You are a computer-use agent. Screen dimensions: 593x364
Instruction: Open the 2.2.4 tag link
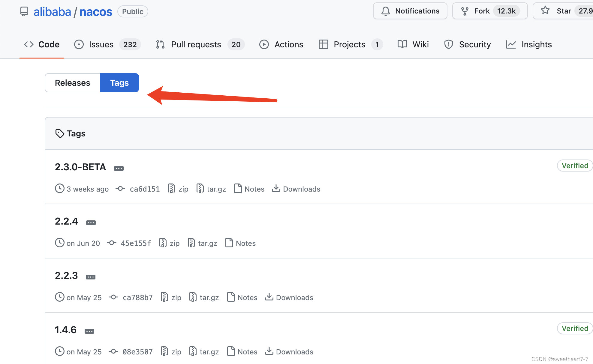tap(66, 221)
